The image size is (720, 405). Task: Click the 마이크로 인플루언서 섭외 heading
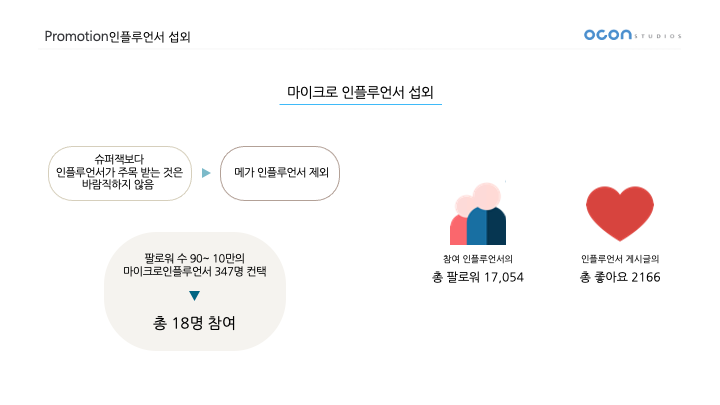pyautogui.click(x=360, y=92)
